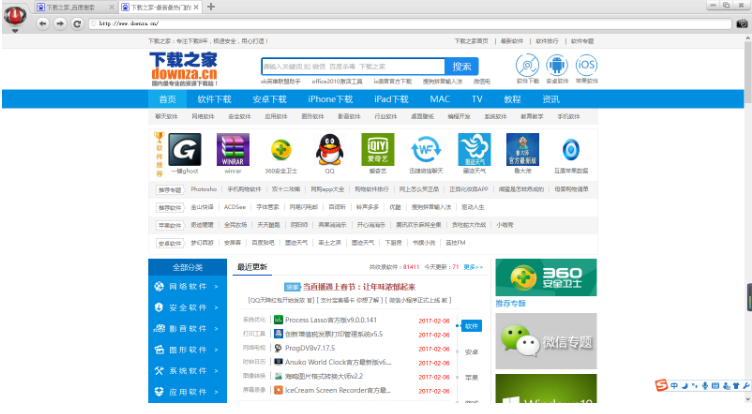752x414 pixels.
Task: Click inside the site search box
Action: 353,66
